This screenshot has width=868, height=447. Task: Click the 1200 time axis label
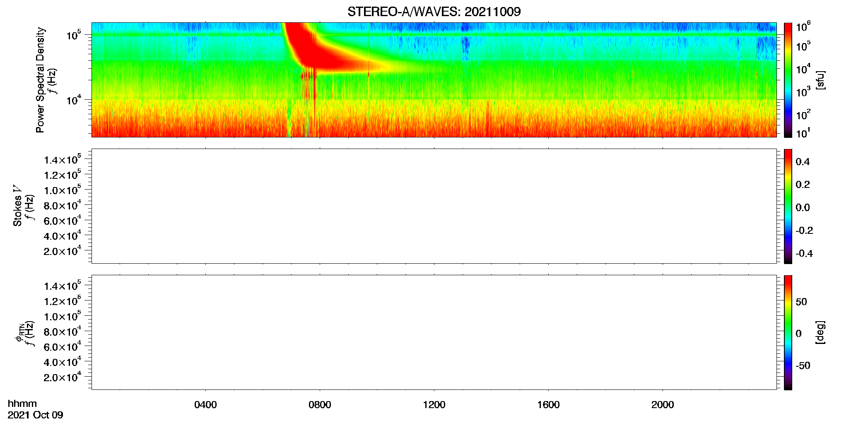(x=434, y=405)
